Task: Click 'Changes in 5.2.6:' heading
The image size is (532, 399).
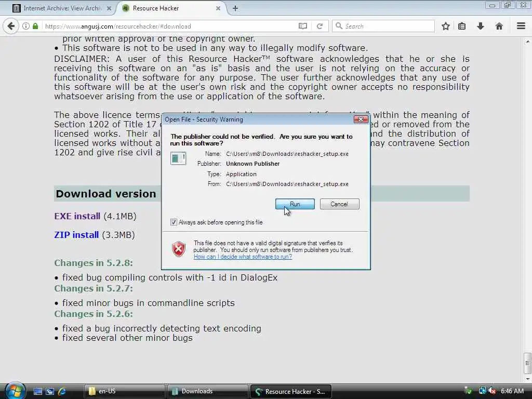Action: (94, 314)
